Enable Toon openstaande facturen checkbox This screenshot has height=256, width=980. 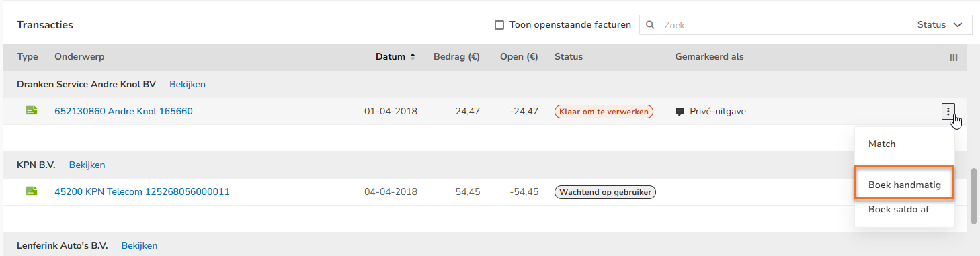click(499, 25)
